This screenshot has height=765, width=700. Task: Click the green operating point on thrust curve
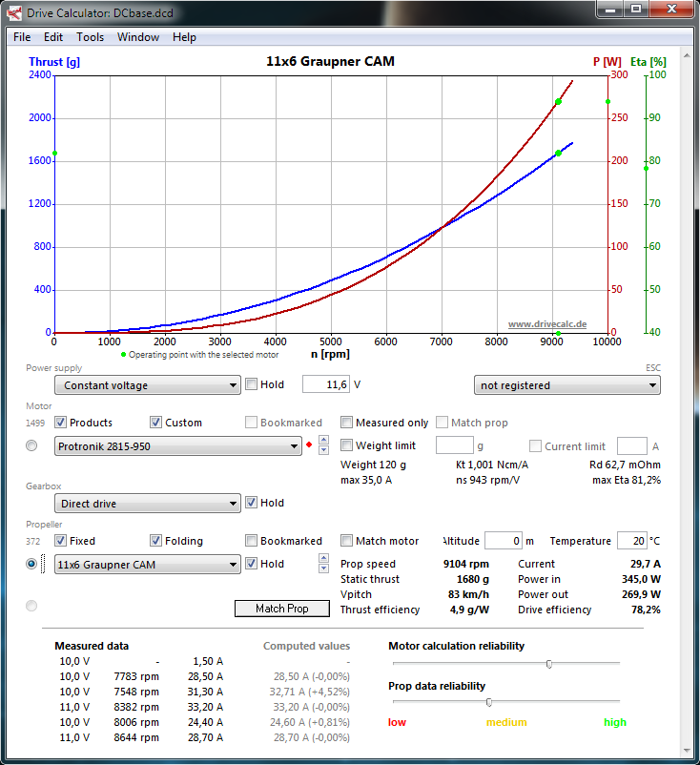click(558, 154)
